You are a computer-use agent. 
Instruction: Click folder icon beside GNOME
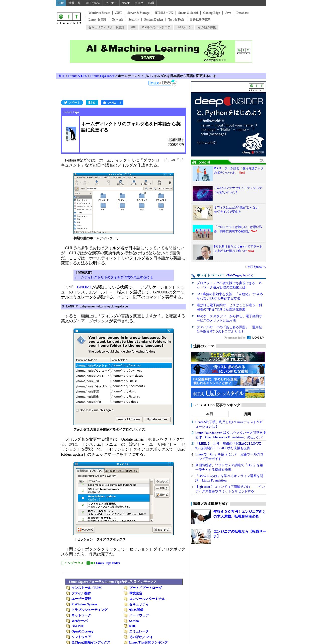tap(68, 626)
